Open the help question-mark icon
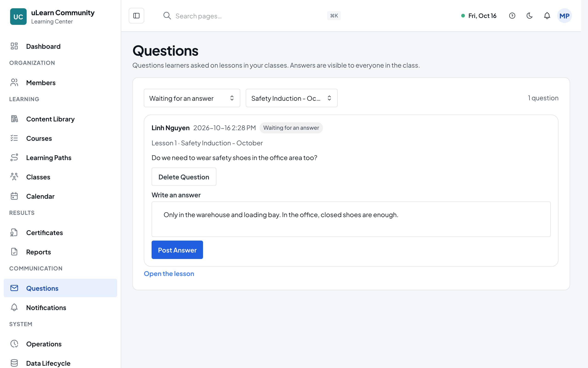 click(x=512, y=16)
